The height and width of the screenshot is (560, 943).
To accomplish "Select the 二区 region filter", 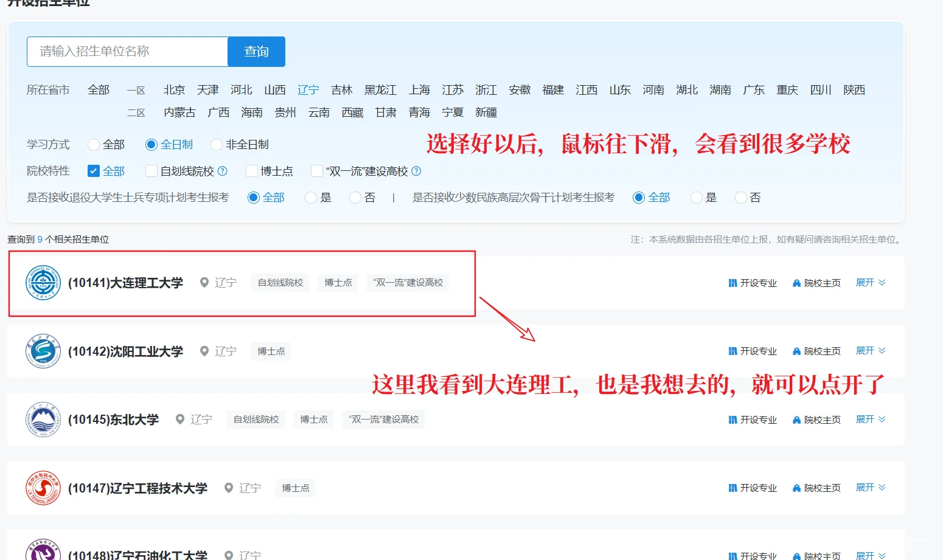I will [x=136, y=112].
